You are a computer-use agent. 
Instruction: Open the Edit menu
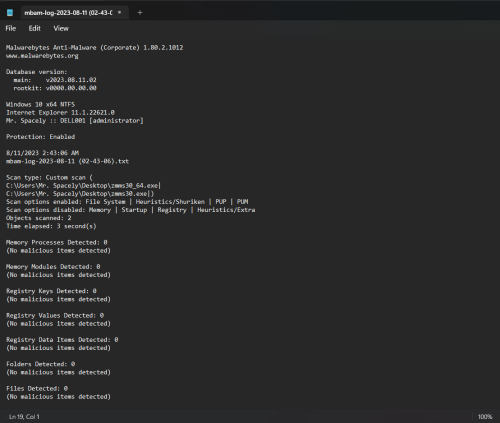coord(34,28)
